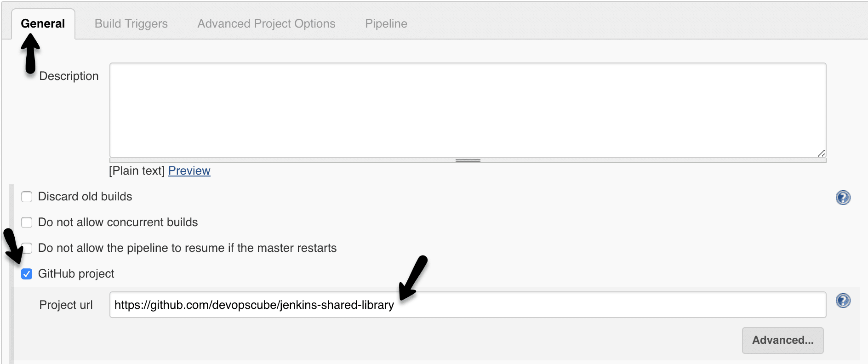Click the horizontal scrollbar below the Description box

tap(468, 159)
